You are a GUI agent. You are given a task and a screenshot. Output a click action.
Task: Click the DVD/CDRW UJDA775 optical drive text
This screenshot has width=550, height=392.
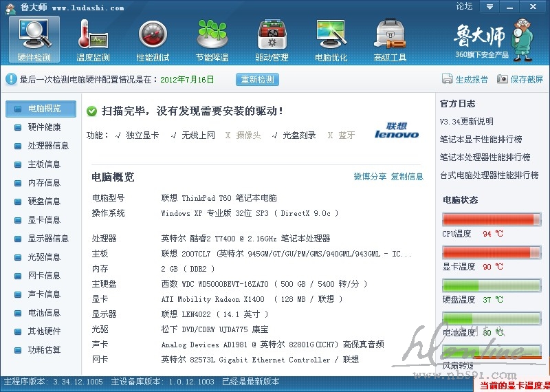pos(214,329)
